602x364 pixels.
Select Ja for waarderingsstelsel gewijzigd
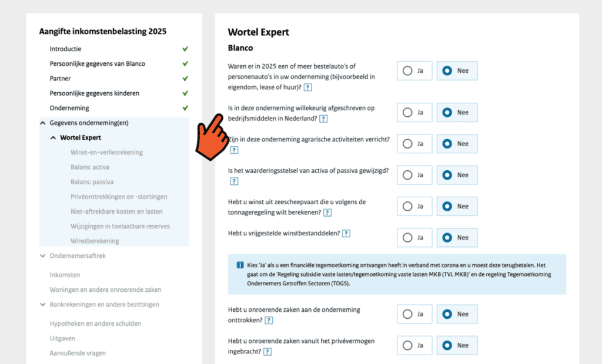tap(414, 175)
